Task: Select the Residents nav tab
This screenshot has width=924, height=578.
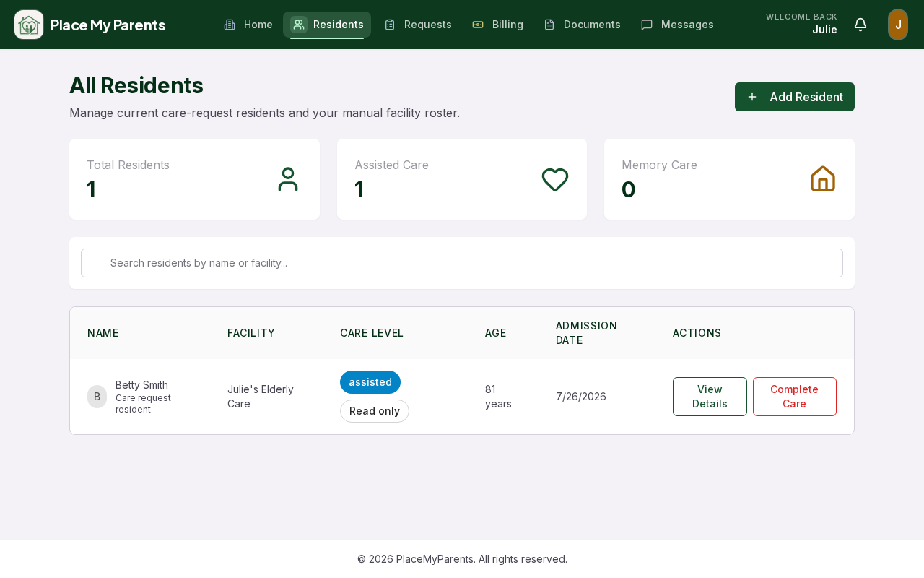Action: click(327, 25)
